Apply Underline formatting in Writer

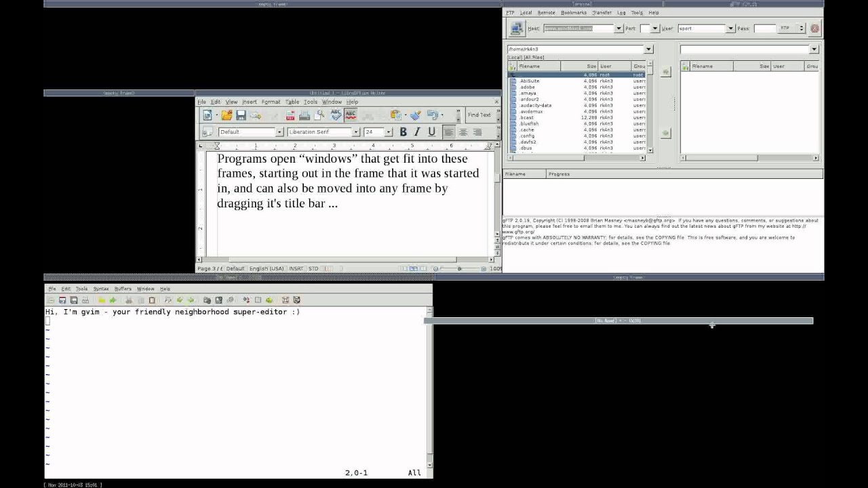pos(431,132)
